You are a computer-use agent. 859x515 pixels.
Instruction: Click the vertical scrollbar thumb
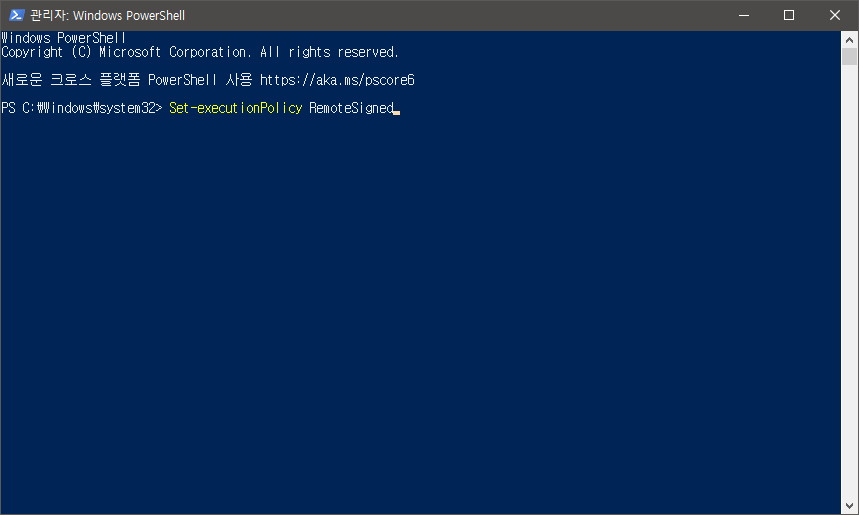tap(850, 57)
